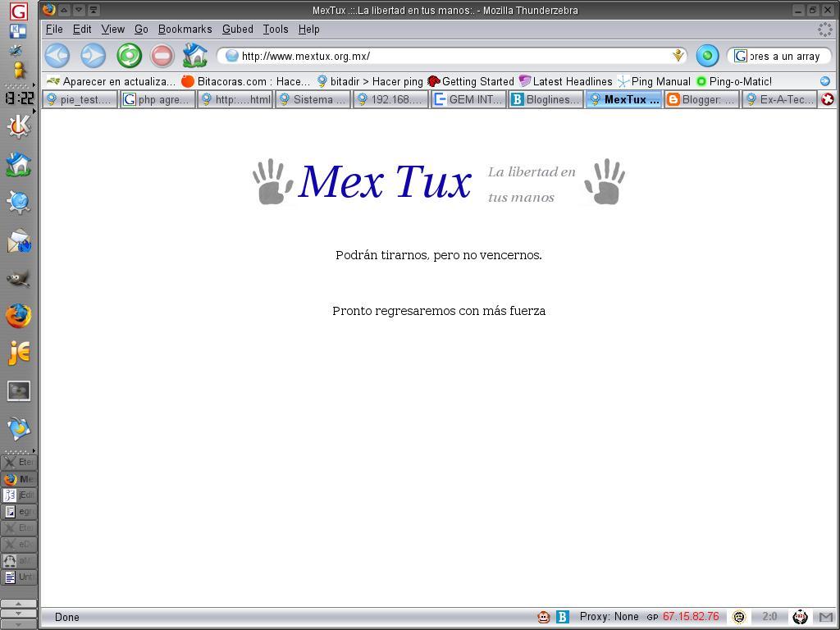Stop page loading with the red Stop button
Viewport: 840px width, 630px height.
click(x=162, y=56)
